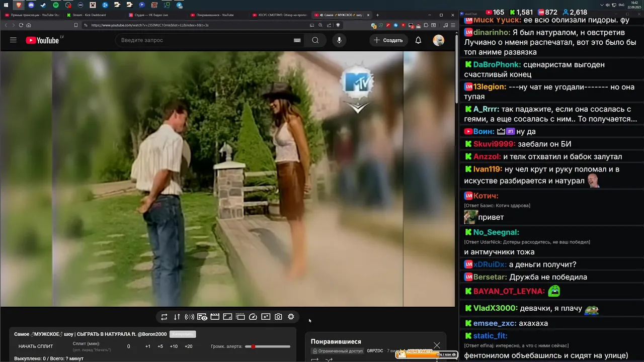The width and height of the screenshot is (644, 362).
Task: Click the 2,618 viewers counter in chat
Action: pos(575,12)
